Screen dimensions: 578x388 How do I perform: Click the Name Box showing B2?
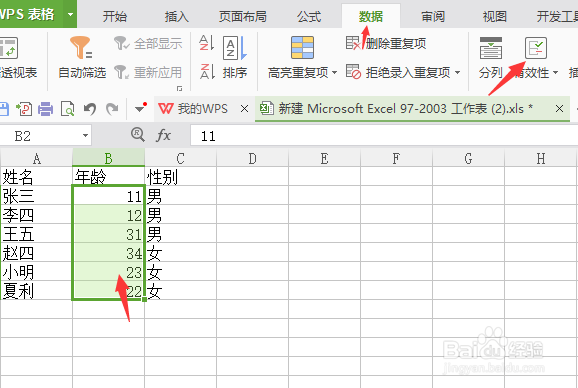click(x=40, y=136)
